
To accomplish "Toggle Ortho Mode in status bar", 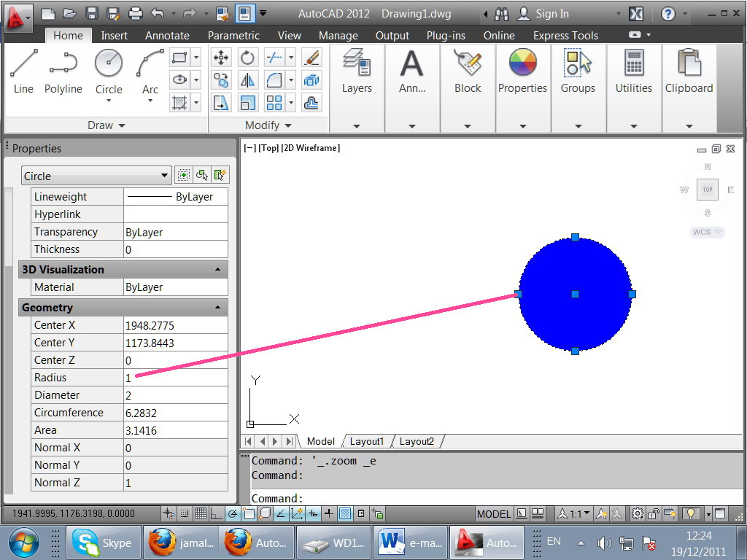I will 217,514.
